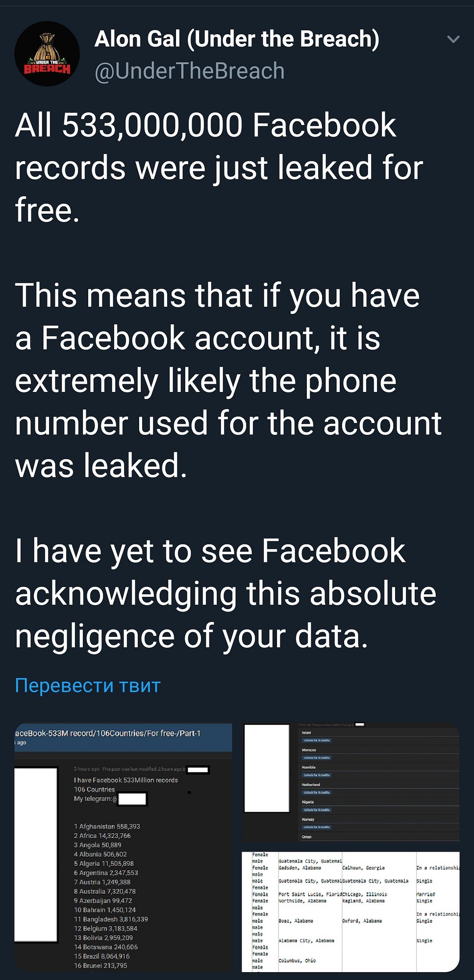This screenshot has height=980, width=474.
Task: Open the leaked spreadsheet data image
Action: (351, 911)
